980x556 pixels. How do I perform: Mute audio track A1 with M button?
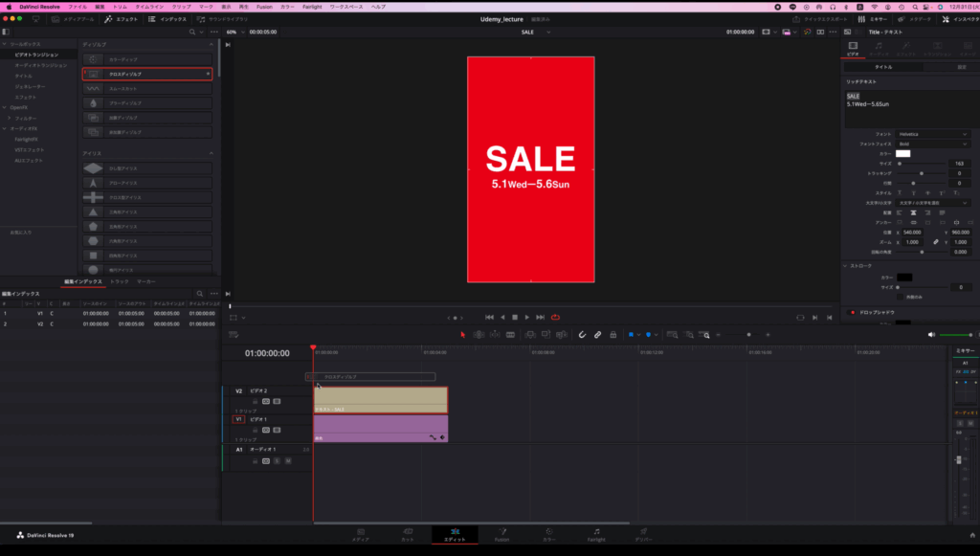pyautogui.click(x=287, y=460)
